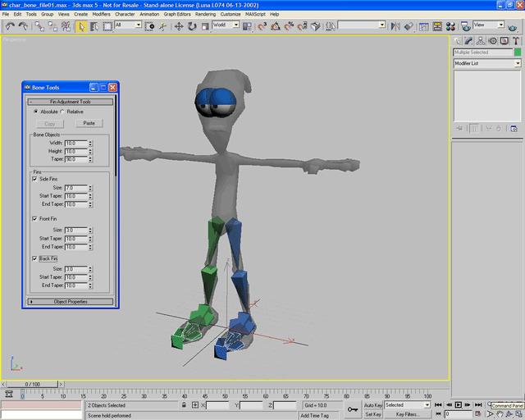This screenshot has width=525, height=420.
Task: Open the Graph Editors menu
Action: coord(177,14)
